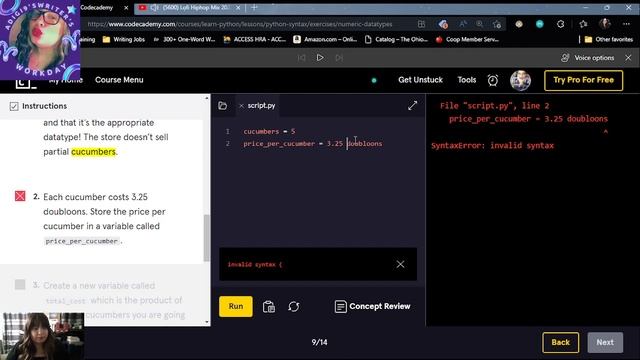The height and width of the screenshot is (360, 640).
Task: Open the Course Menu
Action: (119, 80)
